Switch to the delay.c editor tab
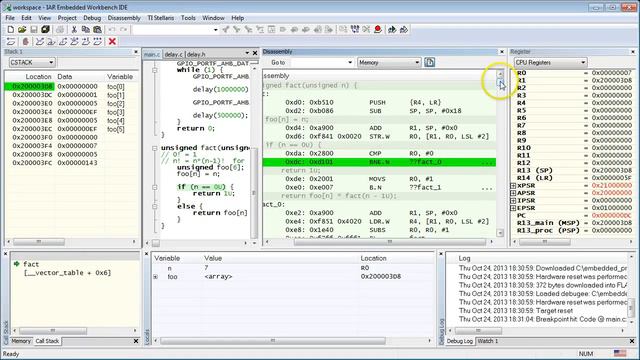The image size is (640, 360). pyautogui.click(x=173, y=54)
